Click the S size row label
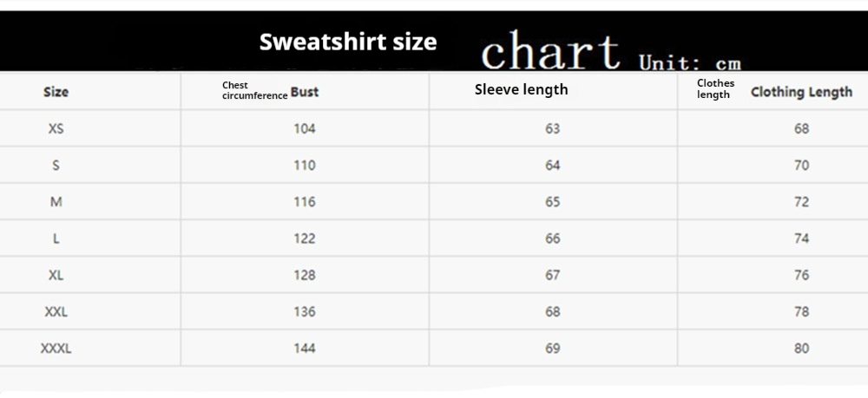Screen dimensions: 868x398 pos(56,166)
